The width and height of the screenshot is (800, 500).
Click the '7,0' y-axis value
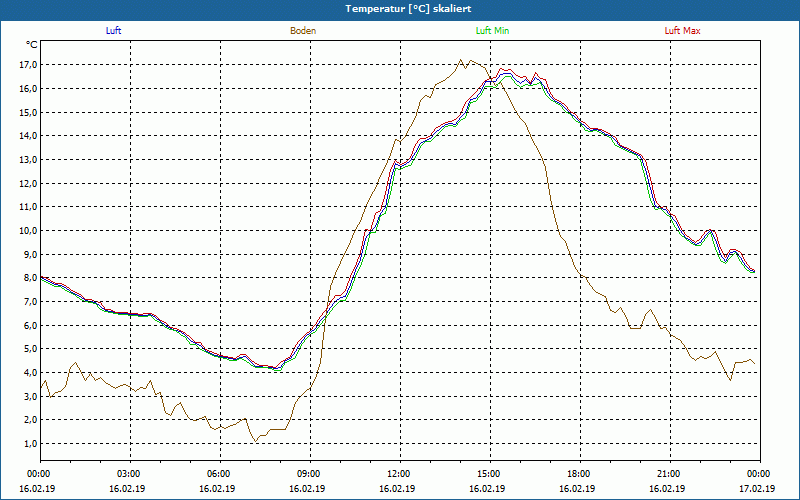click(31, 302)
